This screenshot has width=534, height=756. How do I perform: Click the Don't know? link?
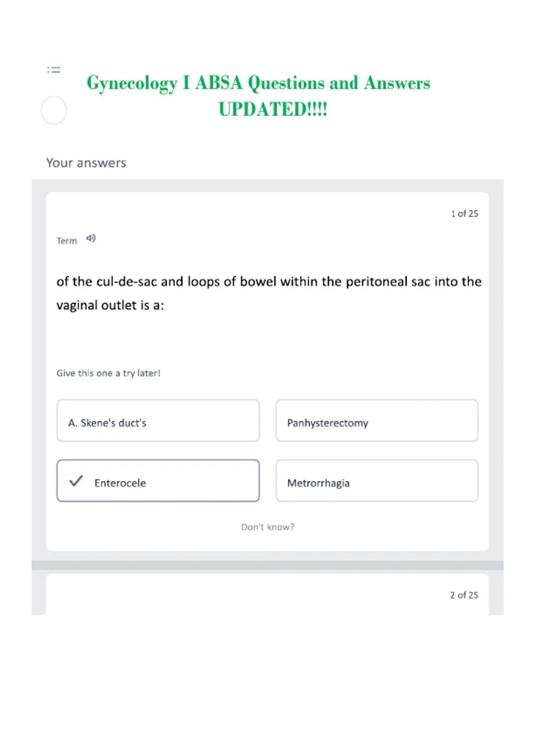tap(268, 527)
